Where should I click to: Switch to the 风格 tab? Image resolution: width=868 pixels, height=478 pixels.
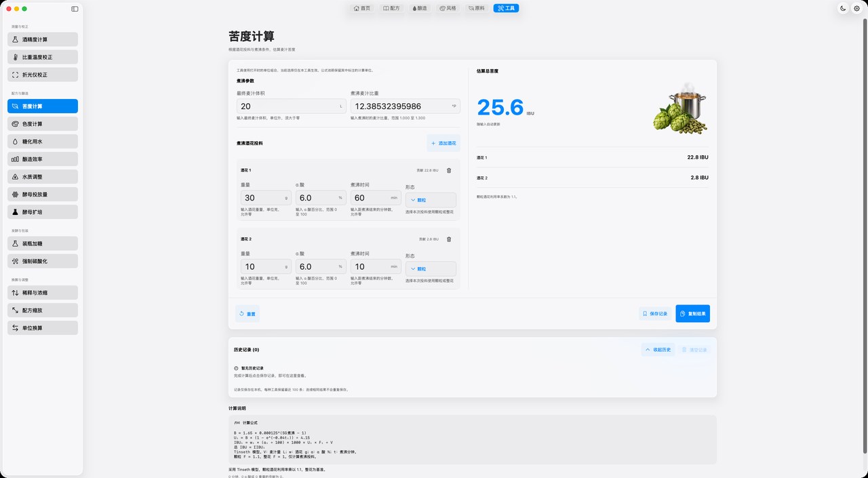448,8
